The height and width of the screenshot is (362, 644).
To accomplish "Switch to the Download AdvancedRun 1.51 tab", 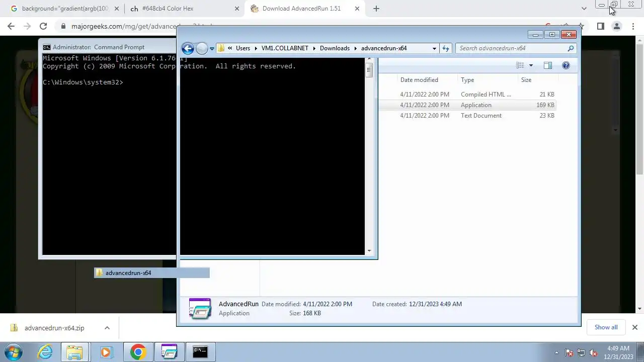I will (304, 9).
